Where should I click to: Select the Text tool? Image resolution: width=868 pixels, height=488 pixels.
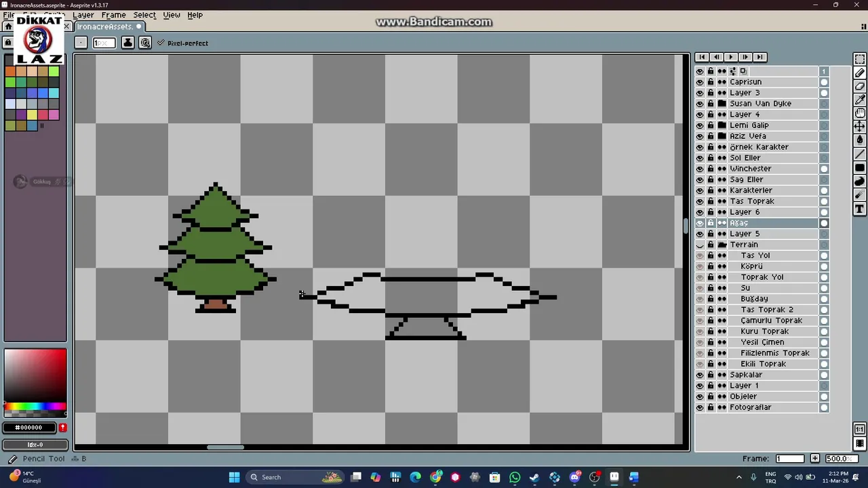(859, 209)
